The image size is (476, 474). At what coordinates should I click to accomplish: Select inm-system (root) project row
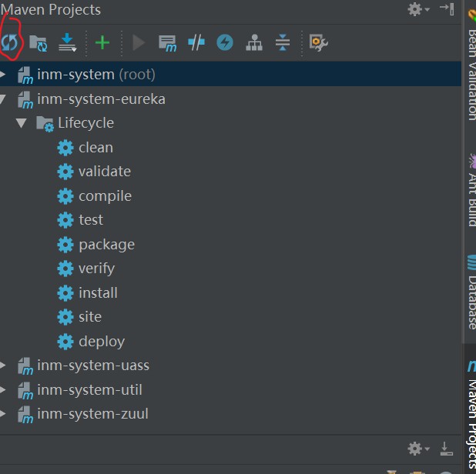(230, 75)
